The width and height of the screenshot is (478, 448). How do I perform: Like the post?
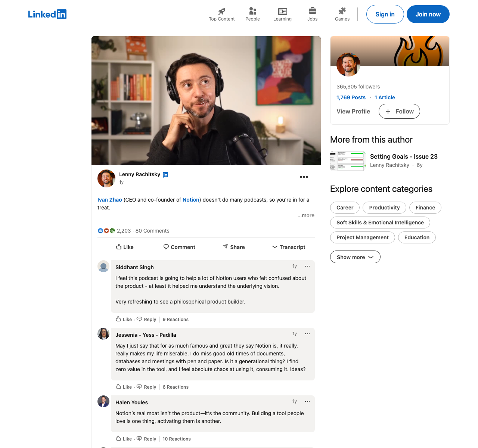[125, 247]
